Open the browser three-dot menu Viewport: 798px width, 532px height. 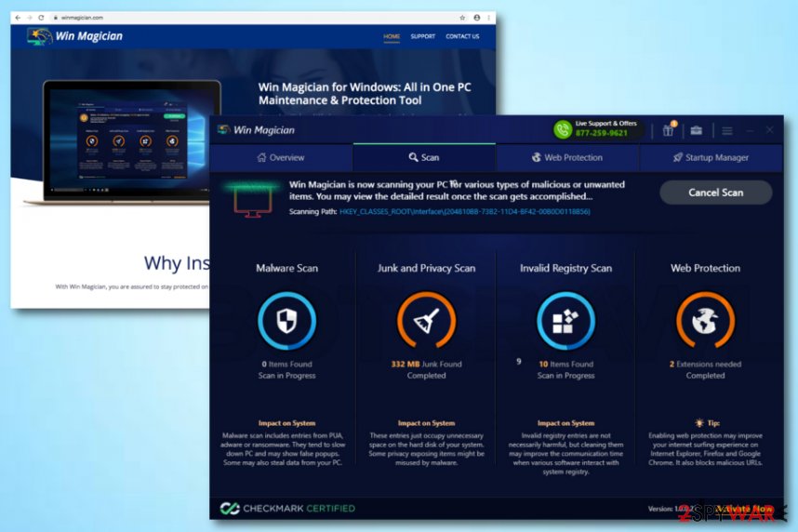point(489,18)
